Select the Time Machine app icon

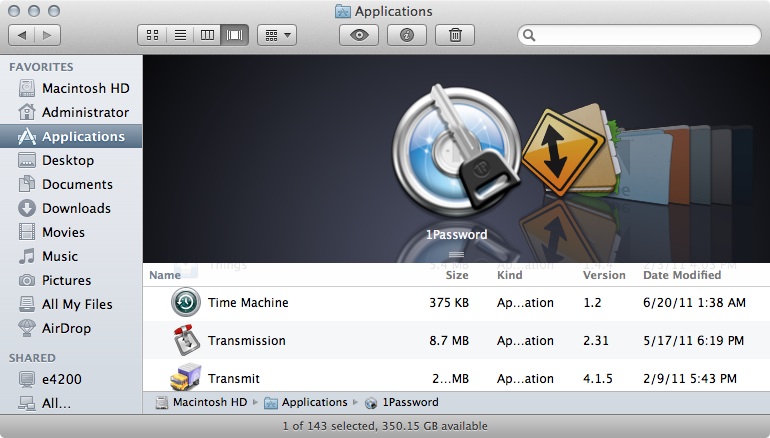pyautogui.click(x=186, y=302)
